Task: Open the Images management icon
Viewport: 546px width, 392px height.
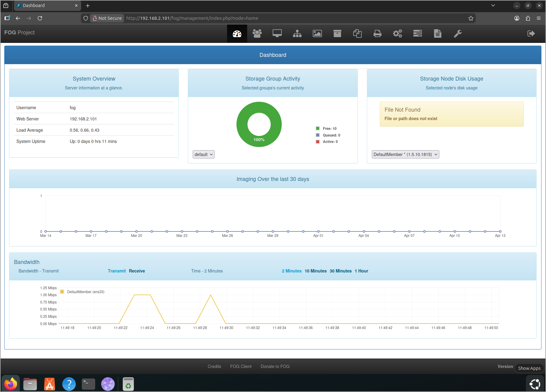Action: click(x=317, y=33)
